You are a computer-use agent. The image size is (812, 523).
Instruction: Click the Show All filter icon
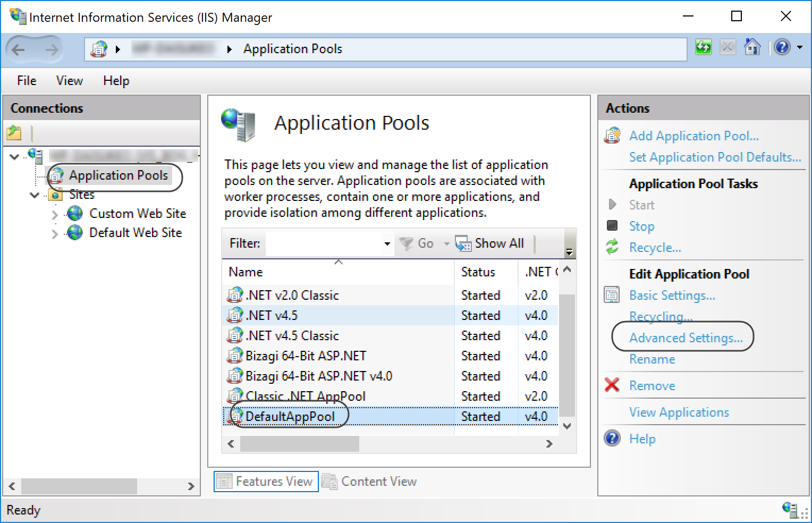coord(463,243)
